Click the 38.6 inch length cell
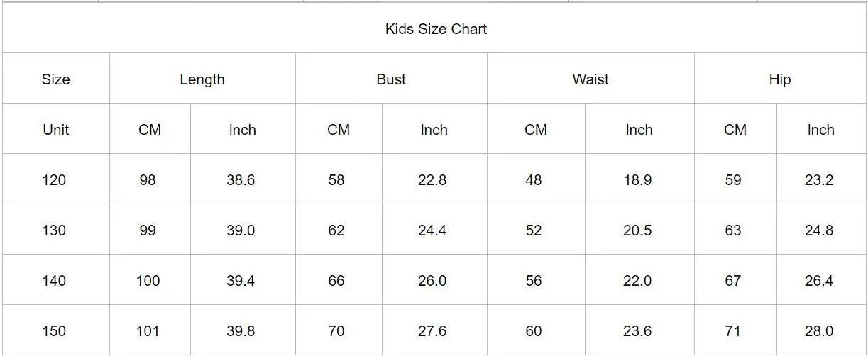Viewport: 868px width, 356px height. click(241, 180)
